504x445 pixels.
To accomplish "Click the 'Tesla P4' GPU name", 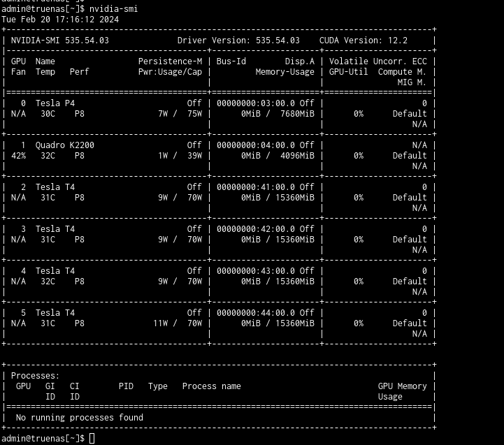I will pos(55,103).
